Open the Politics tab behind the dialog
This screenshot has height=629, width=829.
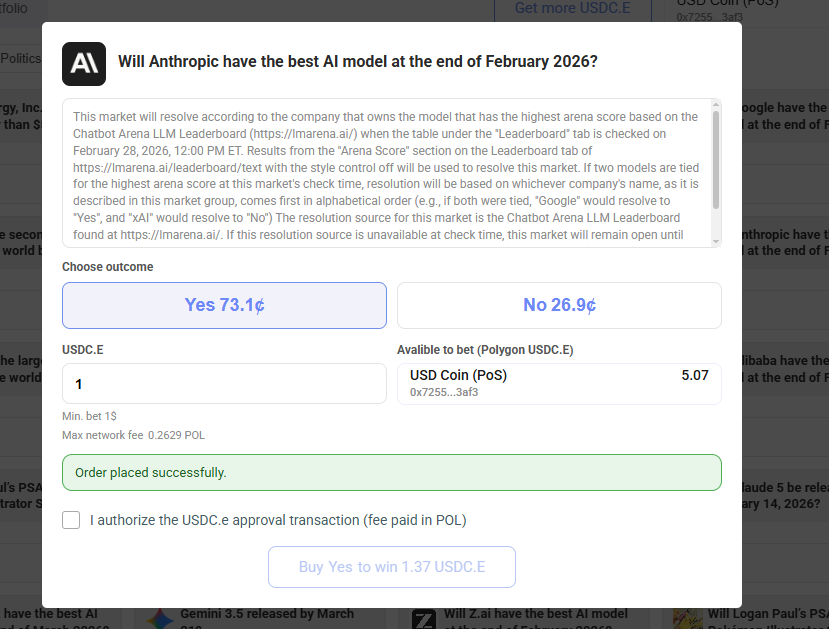[x=20, y=58]
